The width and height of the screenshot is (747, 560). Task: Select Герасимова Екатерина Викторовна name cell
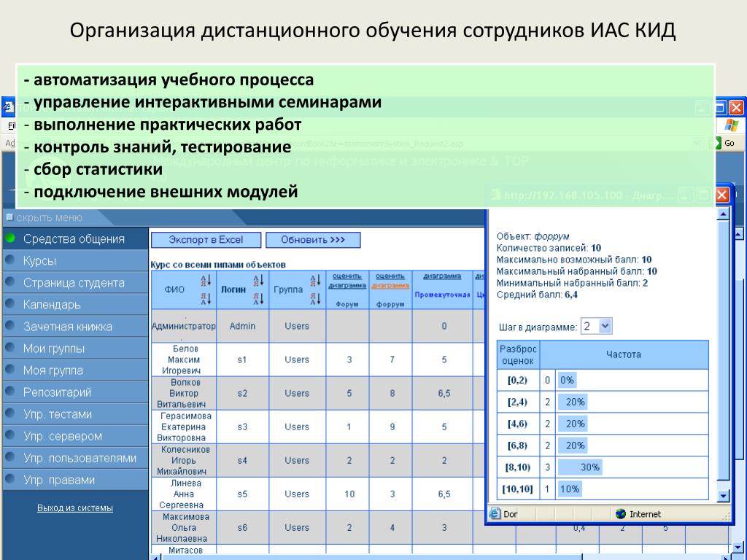(184, 427)
